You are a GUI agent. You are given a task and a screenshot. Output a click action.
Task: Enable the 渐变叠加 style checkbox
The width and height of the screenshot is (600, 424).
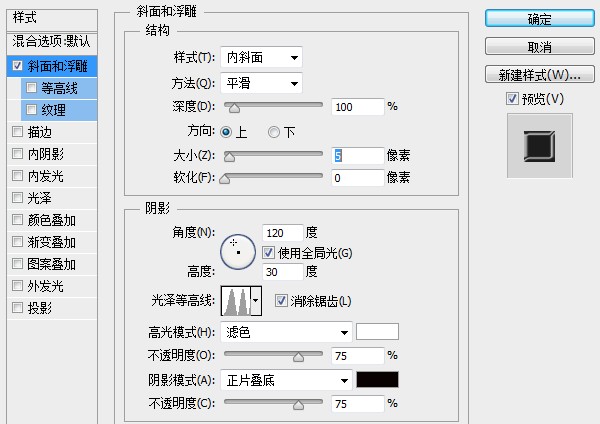tap(17, 241)
